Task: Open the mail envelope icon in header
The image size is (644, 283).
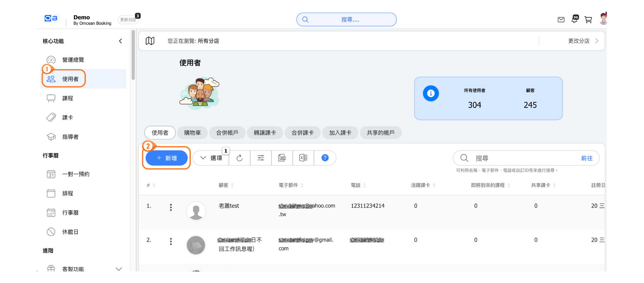Action: (561, 20)
